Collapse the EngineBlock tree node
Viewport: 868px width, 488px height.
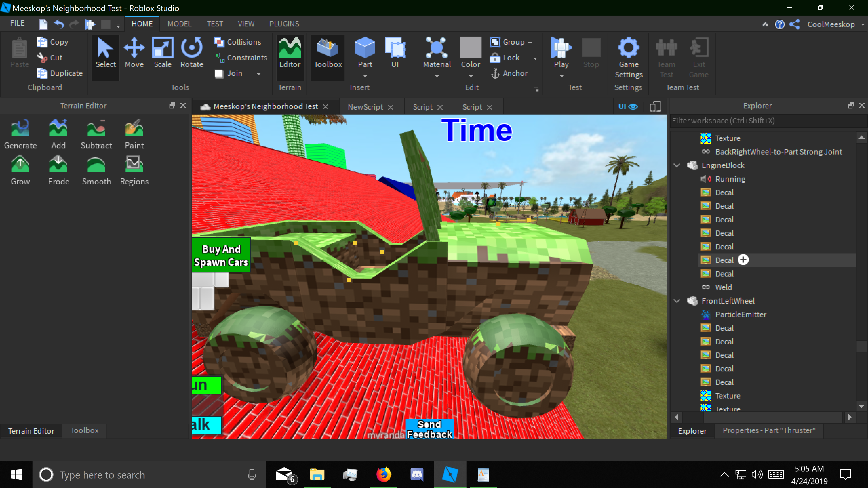(x=677, y=165)
